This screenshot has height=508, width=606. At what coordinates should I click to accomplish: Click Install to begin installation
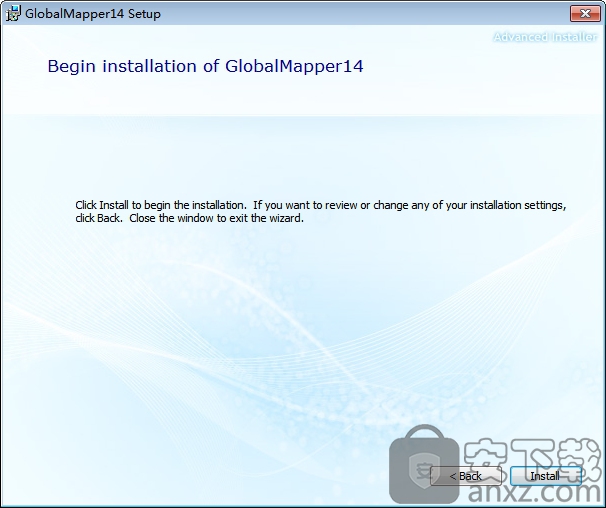[545, 476]
